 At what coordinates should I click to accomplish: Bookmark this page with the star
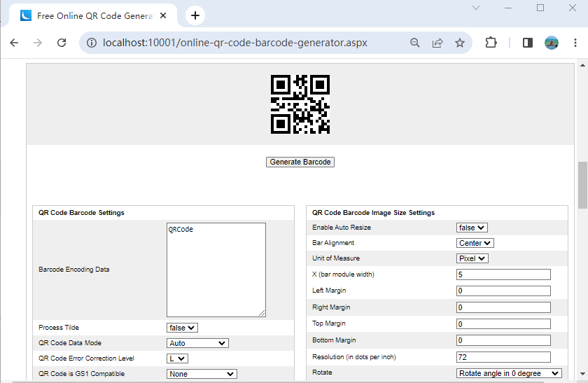460,43
